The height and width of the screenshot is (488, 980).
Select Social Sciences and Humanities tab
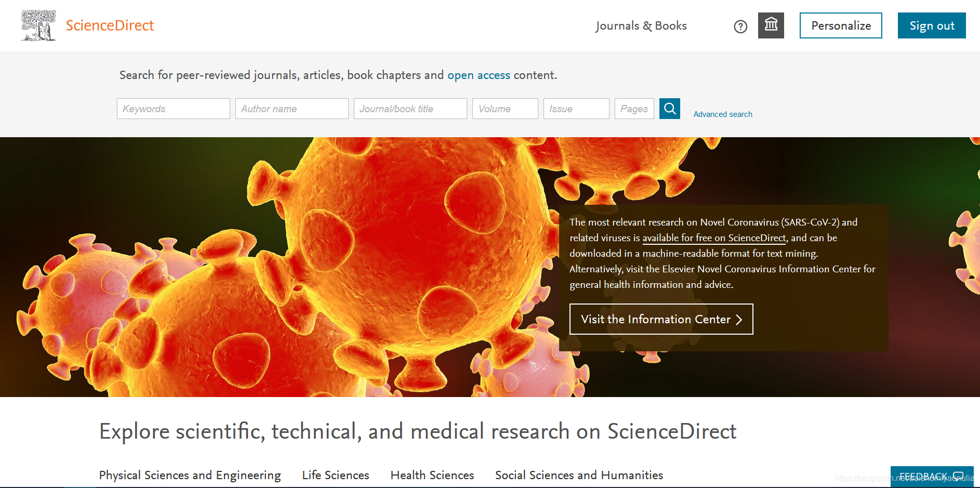coord(579,475)
